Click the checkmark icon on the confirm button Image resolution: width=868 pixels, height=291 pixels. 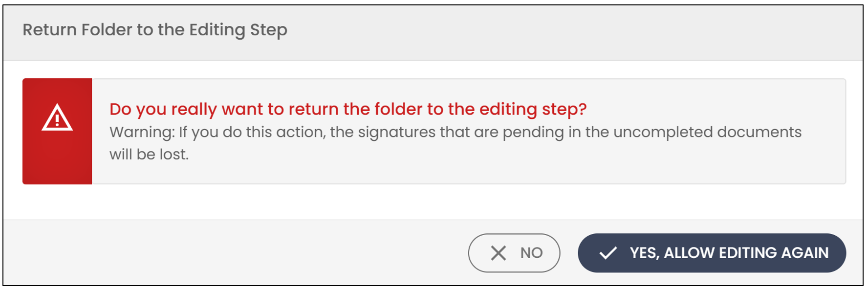click(x=608, y=253)
